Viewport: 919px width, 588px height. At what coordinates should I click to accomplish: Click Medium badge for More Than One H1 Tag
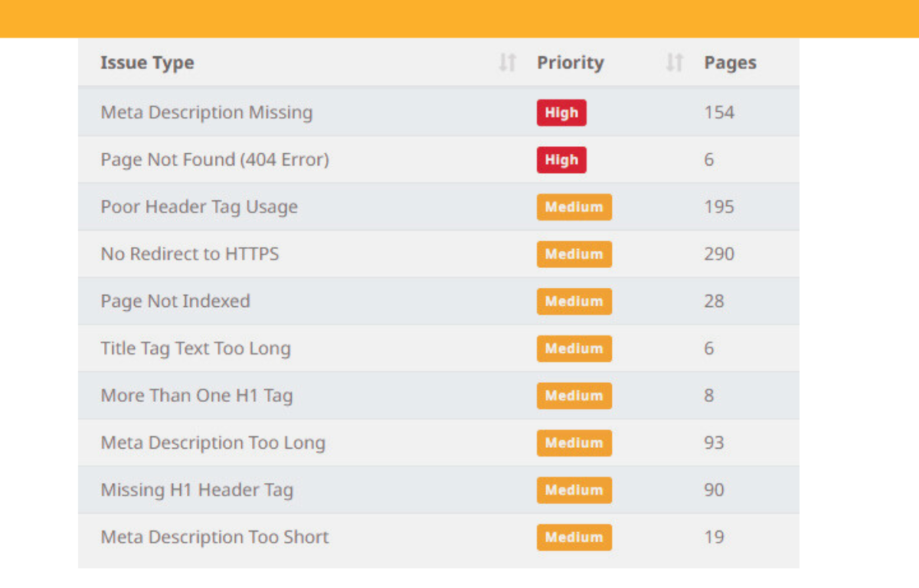(574, 396)
